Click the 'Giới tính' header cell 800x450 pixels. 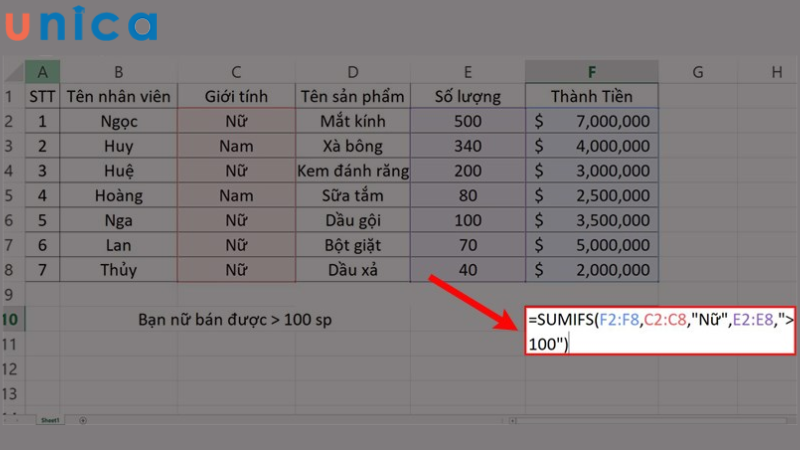(236, 96)
